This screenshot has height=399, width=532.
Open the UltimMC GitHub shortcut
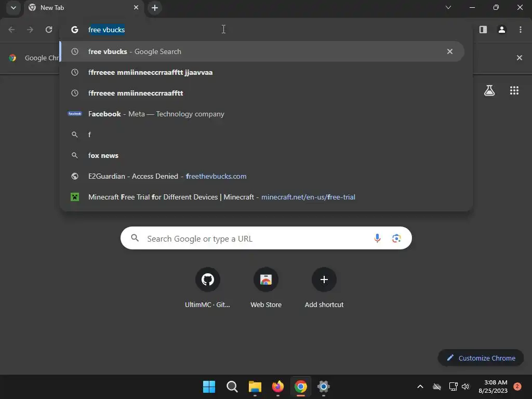point(208,288)
